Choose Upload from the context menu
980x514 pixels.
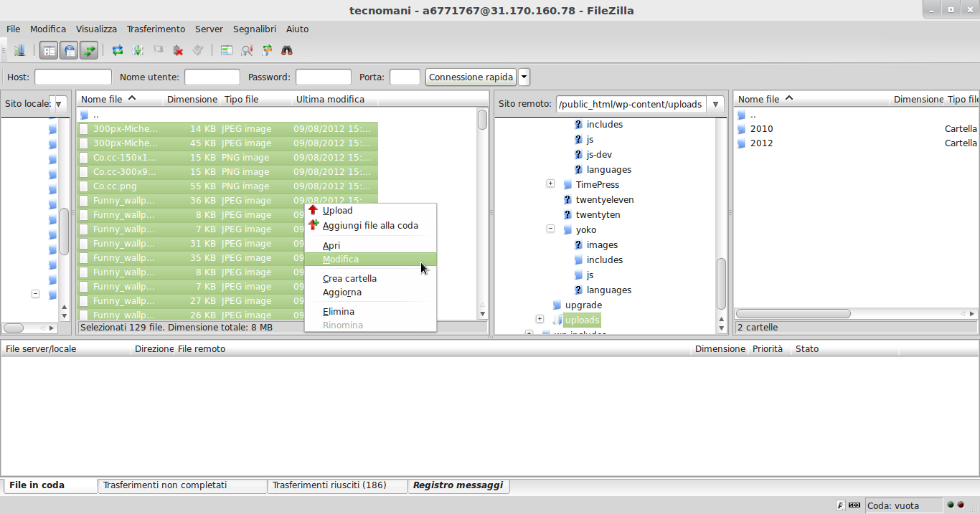click(370, 211)
